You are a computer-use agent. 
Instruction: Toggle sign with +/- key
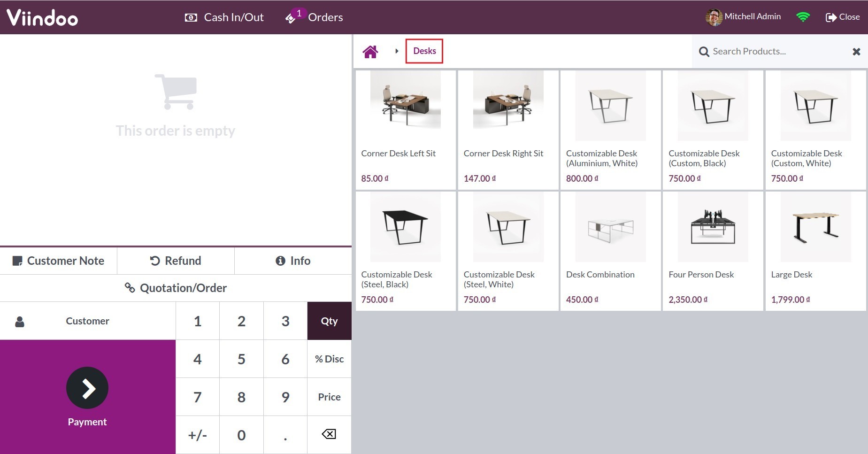click(x=198, y=435)
